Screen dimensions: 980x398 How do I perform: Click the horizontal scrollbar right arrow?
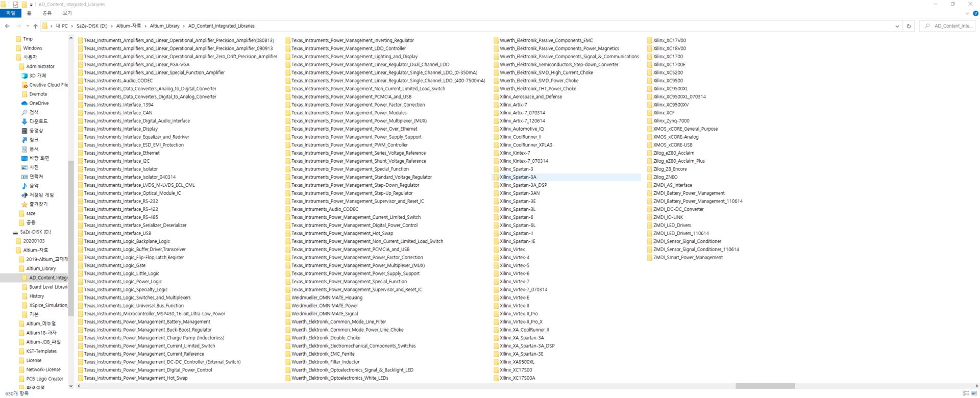point(977,386)
